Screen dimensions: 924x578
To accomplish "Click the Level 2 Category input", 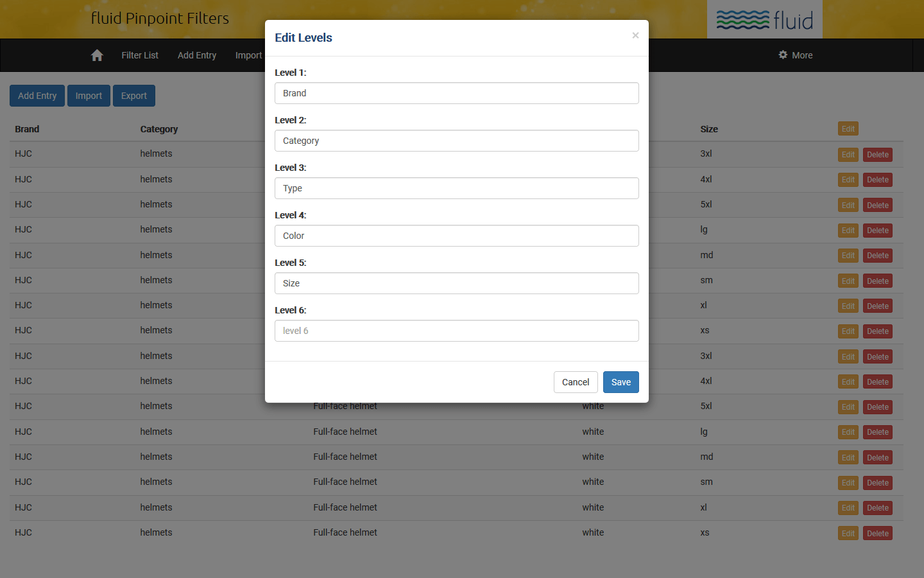I will 456,141.
